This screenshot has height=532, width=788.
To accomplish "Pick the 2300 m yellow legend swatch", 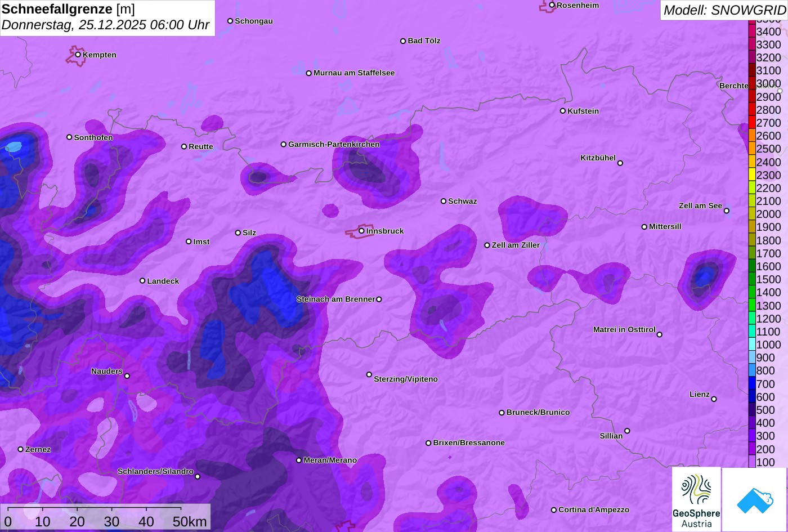I will coord(751,175).
